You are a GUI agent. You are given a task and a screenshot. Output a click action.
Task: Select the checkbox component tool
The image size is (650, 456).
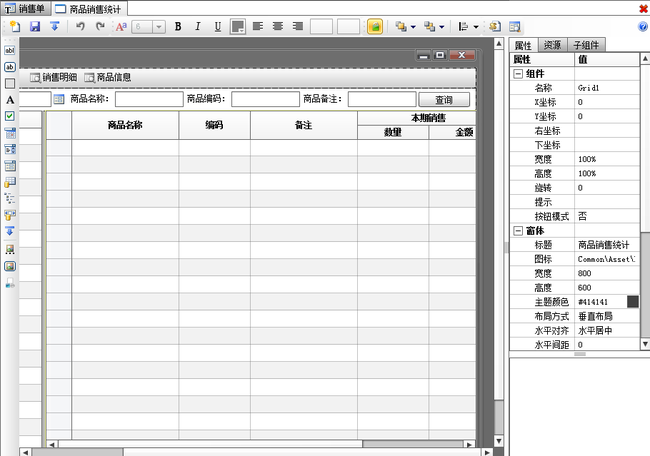point(10,116)
